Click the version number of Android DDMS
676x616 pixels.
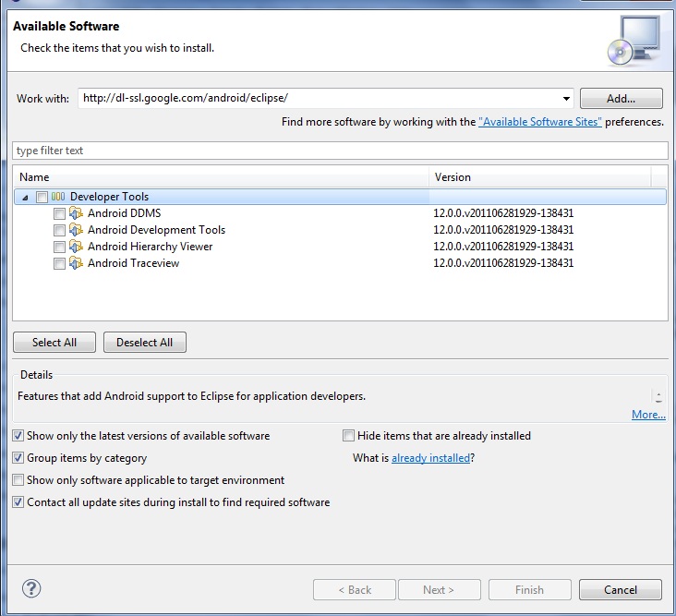pyautogui.click(x=503, y=213)
